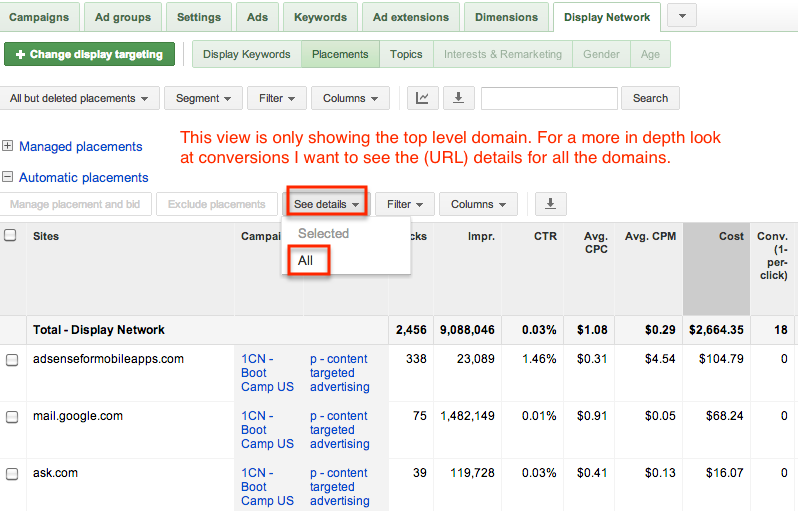Select the Interests & Remarketing sub-tab
The height and width of the screenshot is (511, 798).
[503, 54]
